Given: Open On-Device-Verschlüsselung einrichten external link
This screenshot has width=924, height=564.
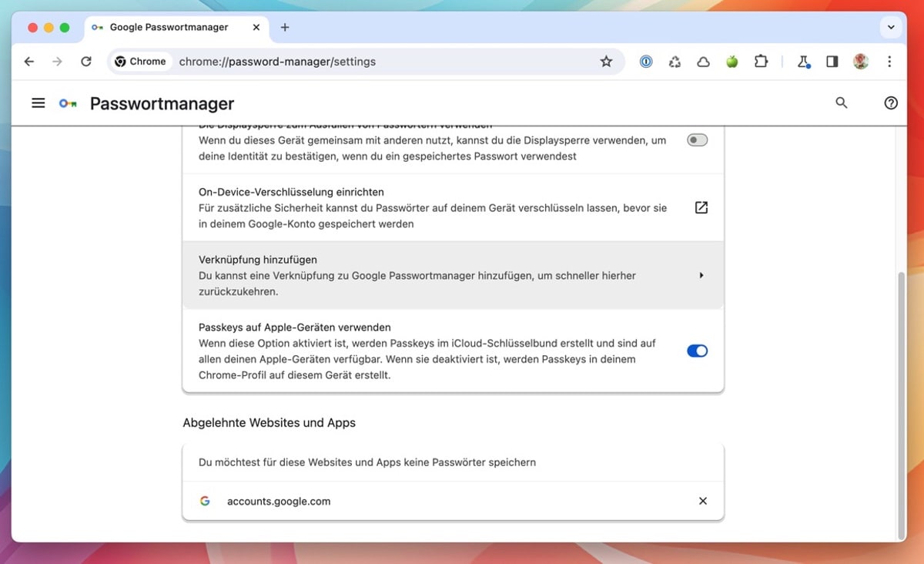Looking at the screenshot, I should tap(701, 208).
